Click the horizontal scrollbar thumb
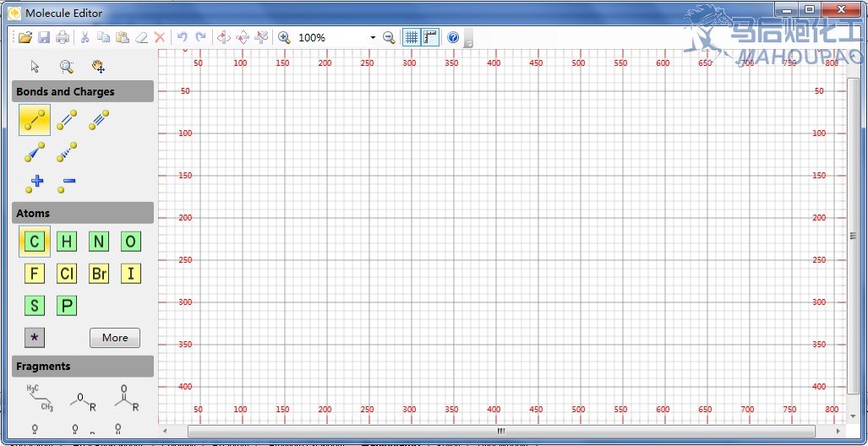 [501, 432]
